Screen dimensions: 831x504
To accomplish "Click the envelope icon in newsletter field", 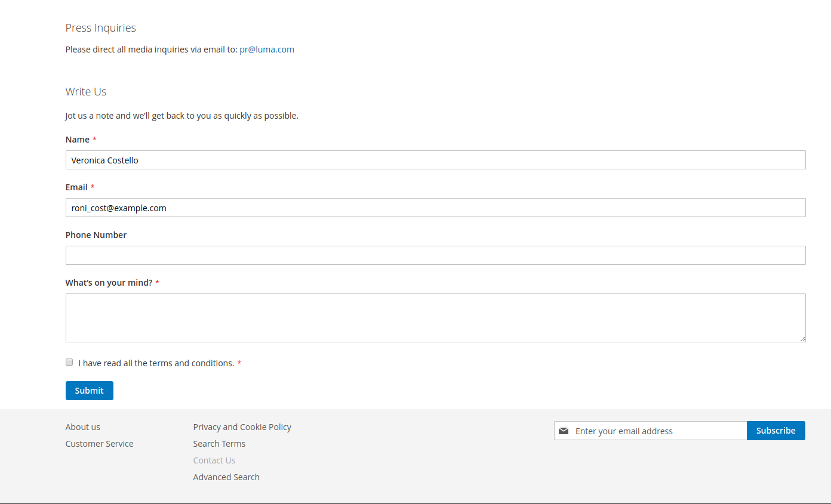I will point(563,431).
